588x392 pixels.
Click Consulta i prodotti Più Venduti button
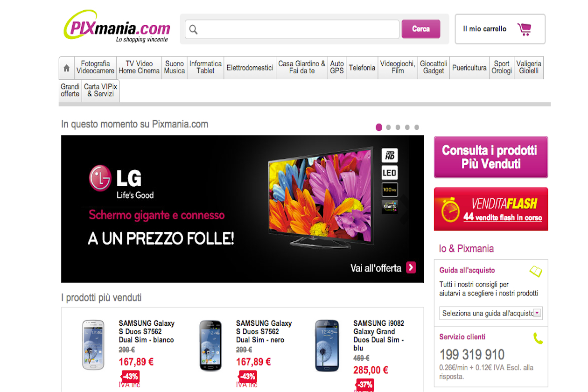pyautogui.click(x=491, y=157)
